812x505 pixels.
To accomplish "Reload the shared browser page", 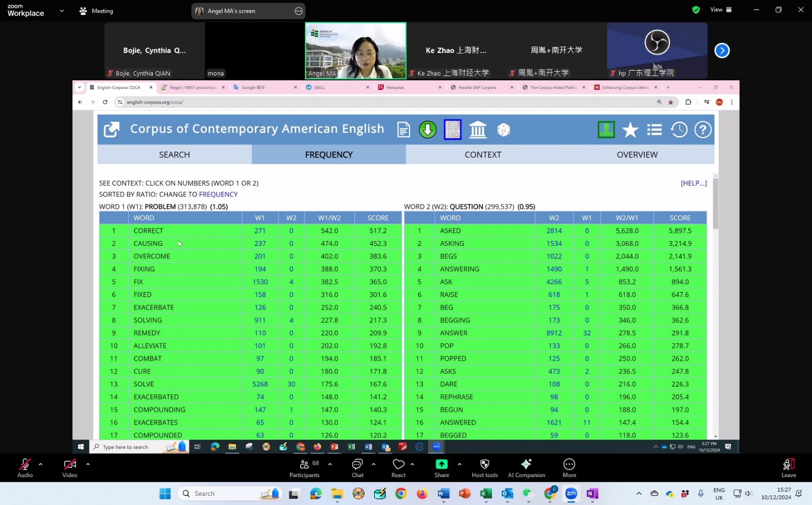I will [105, 102].
